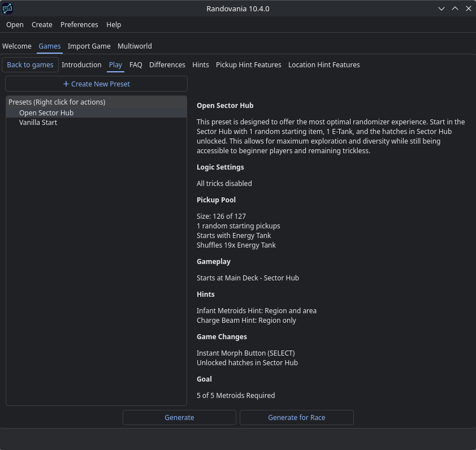Click Create New Preset button
Image resolution: width=476 pixels, height=450 pixels.
[x=96, y=84]
